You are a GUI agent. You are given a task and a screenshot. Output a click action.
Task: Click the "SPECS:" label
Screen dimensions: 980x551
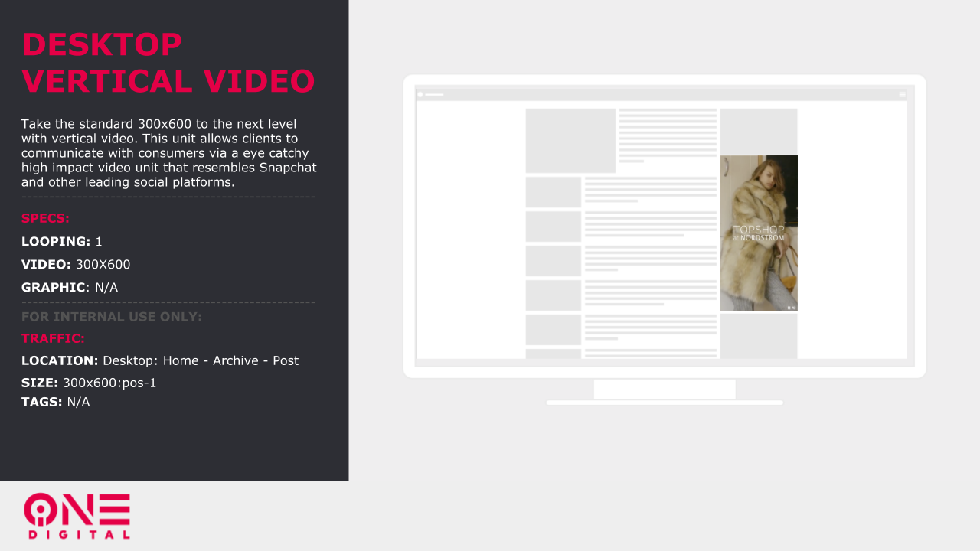click(45, 218)
